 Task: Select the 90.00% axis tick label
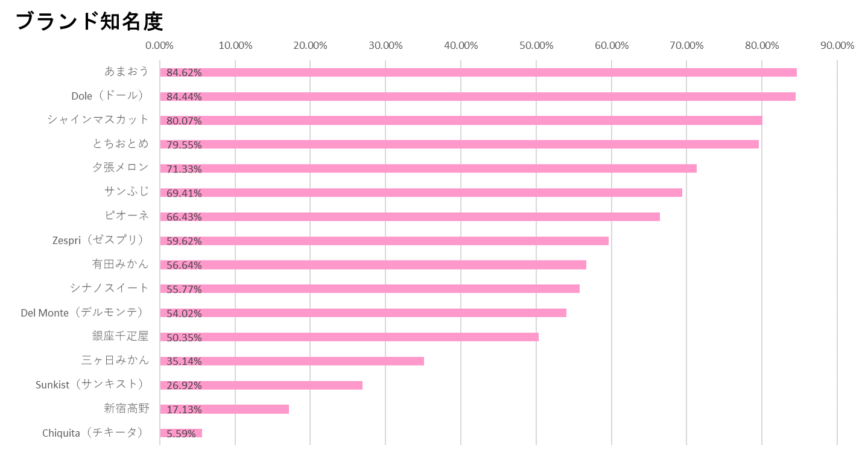point(837,46)
